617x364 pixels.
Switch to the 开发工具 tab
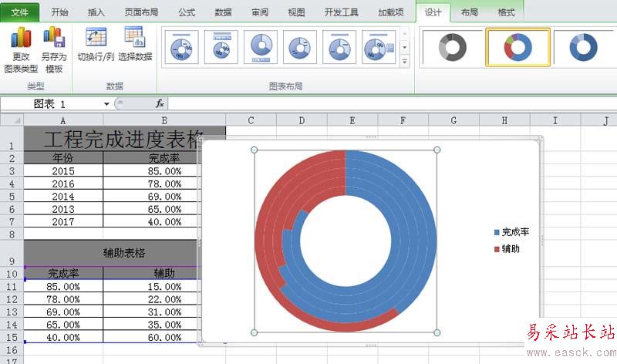pos(341,12)
